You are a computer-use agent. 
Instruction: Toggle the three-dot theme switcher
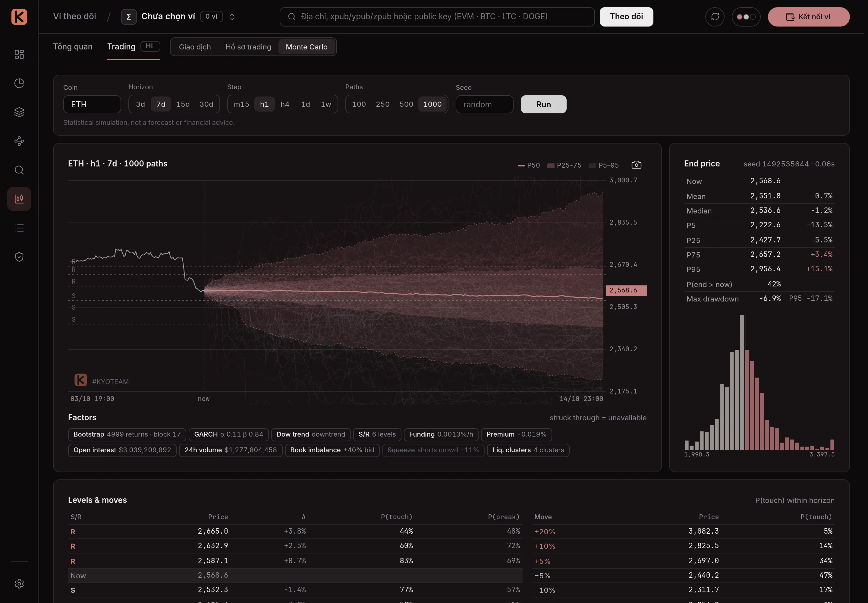point(746,17)
